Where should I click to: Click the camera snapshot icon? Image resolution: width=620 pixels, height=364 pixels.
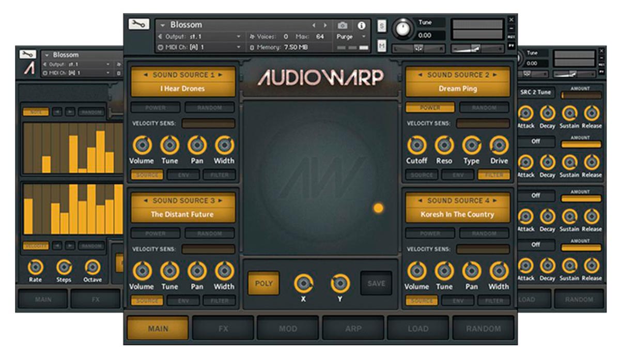342,25
